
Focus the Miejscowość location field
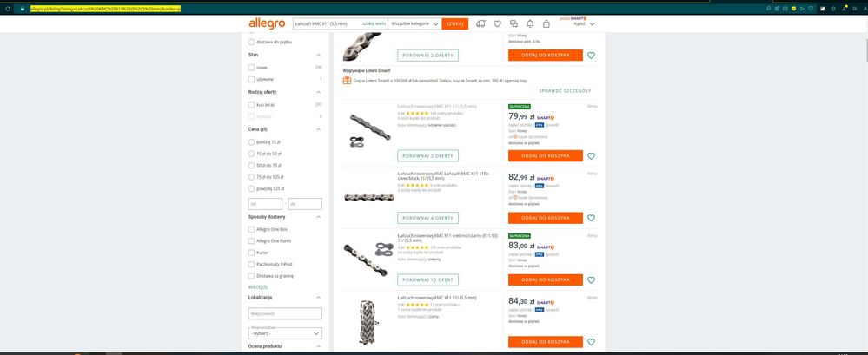tap(285, 313)
